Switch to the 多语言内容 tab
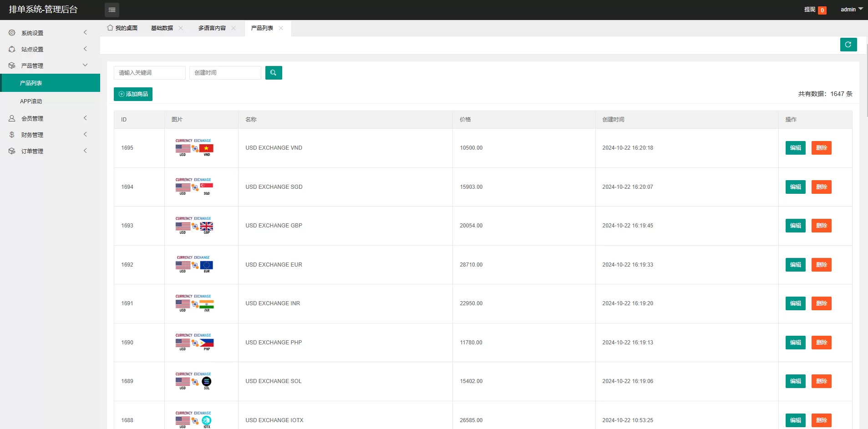Viewport: 868px width, 429px height. [x=212, y=28]
